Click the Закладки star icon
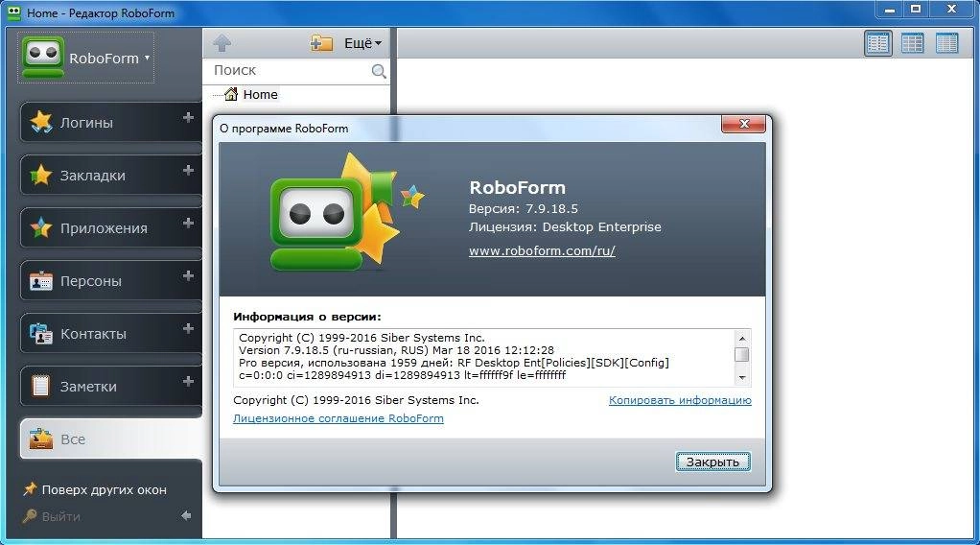The image size is (980, 545). [41, 176]
